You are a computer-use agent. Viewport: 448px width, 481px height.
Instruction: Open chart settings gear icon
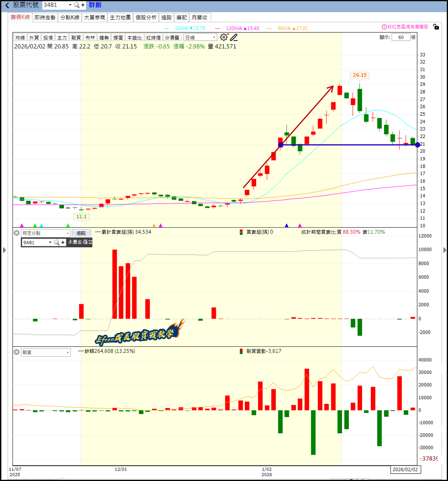coord(223,37)
